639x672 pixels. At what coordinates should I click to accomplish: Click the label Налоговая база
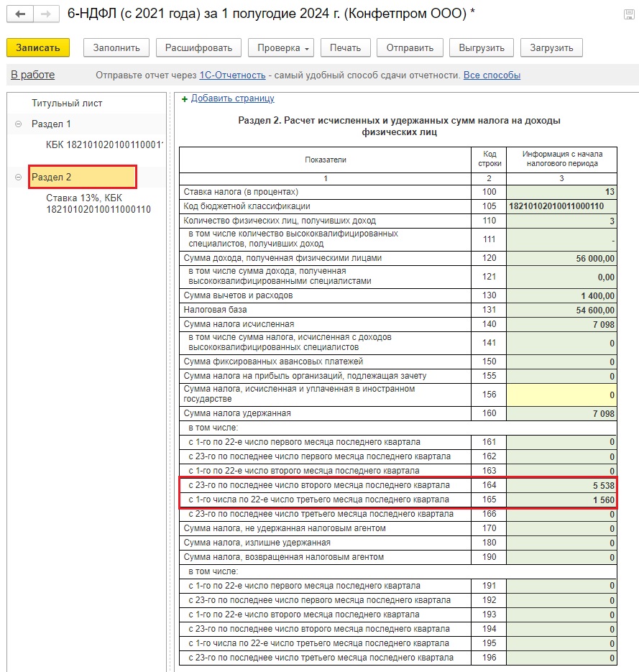(215, 310)
